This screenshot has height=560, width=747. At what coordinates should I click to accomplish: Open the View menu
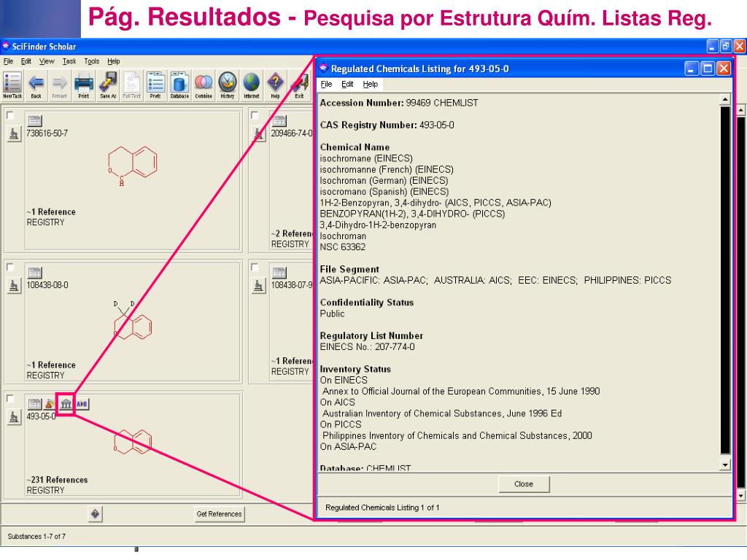(47, 61)
